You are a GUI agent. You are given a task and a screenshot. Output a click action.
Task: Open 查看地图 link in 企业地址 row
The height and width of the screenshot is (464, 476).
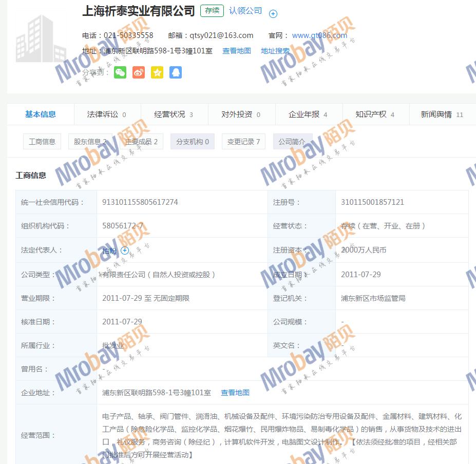235,393
